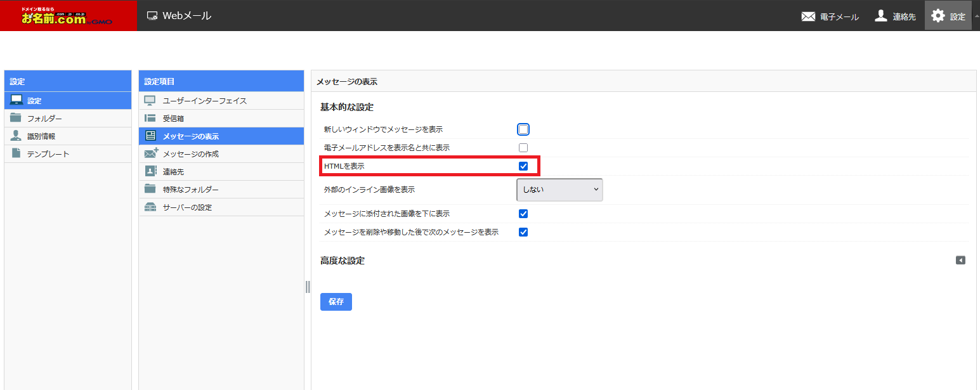
Task: Select フォルダー in the left panel
Action: [68, 119]
